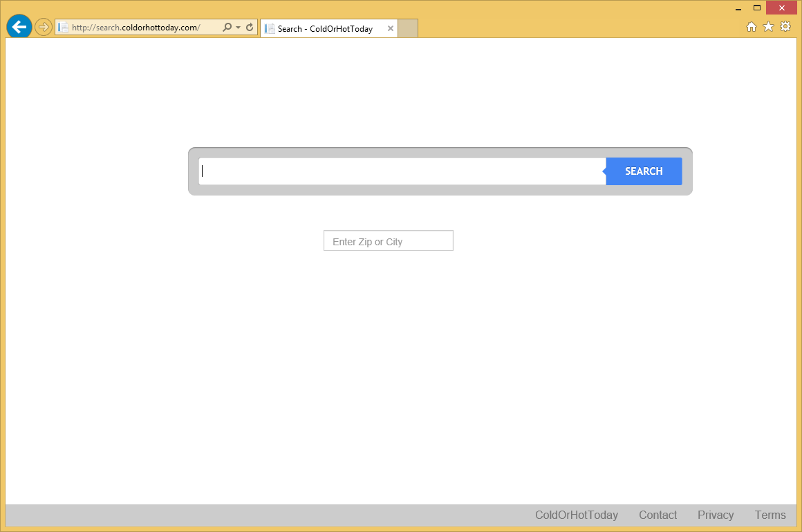The height and width of the screenshot is (532, 802).
Task: Open the Terms footer link
Action: pos(770,515)
